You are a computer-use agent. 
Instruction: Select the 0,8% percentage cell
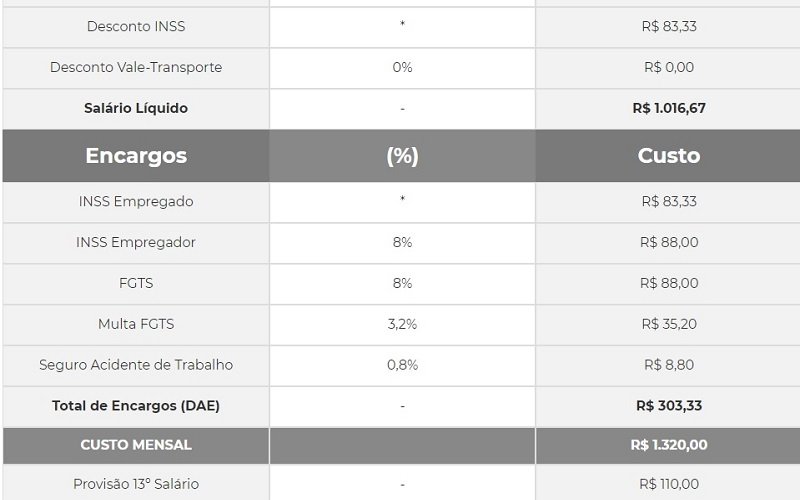coord(402,365)
